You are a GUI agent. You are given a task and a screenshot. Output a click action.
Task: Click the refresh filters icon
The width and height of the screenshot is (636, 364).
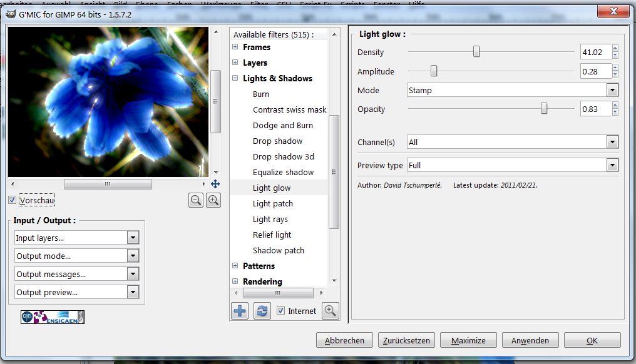[x=262, y=311]
